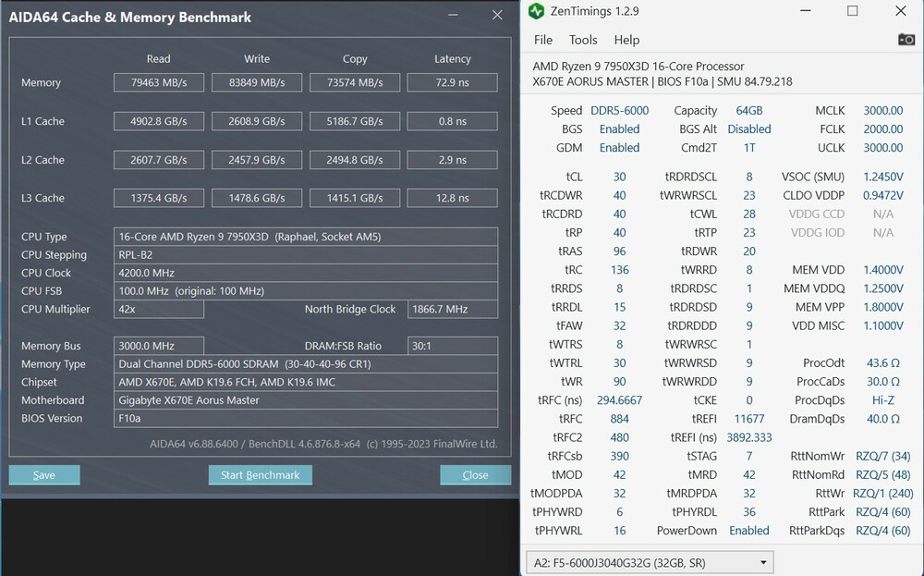The width and height of the screenshot is (924, 576).
Task: Click the Memory Type Dual Channel DDR5-6000 field
Action: 306,363
